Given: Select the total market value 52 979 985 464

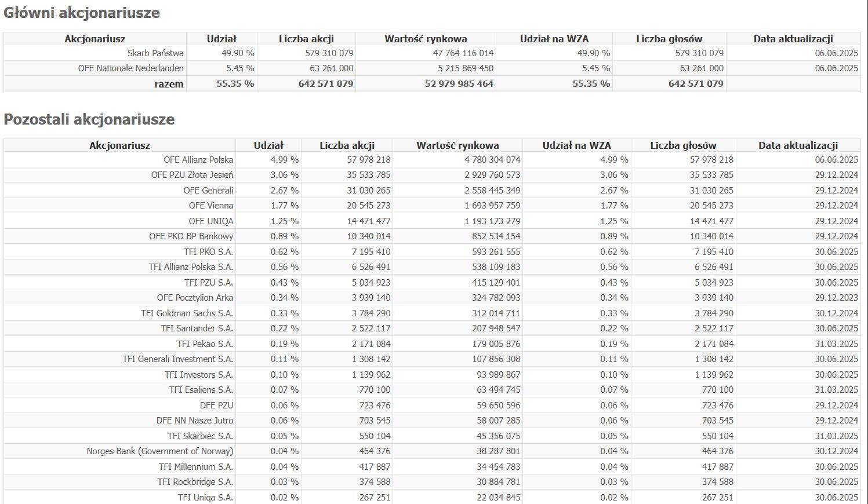Looking at the screenshot, I should [459, 84].
